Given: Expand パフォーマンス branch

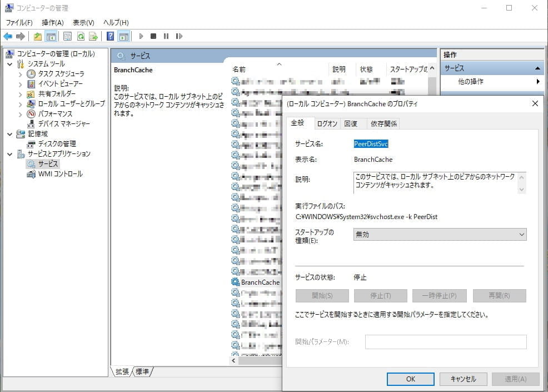Looking at the screenshot, I should [x=20, y=115].
